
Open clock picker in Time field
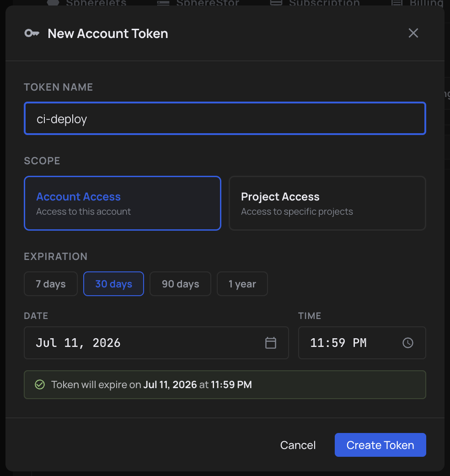click(407, 343)
